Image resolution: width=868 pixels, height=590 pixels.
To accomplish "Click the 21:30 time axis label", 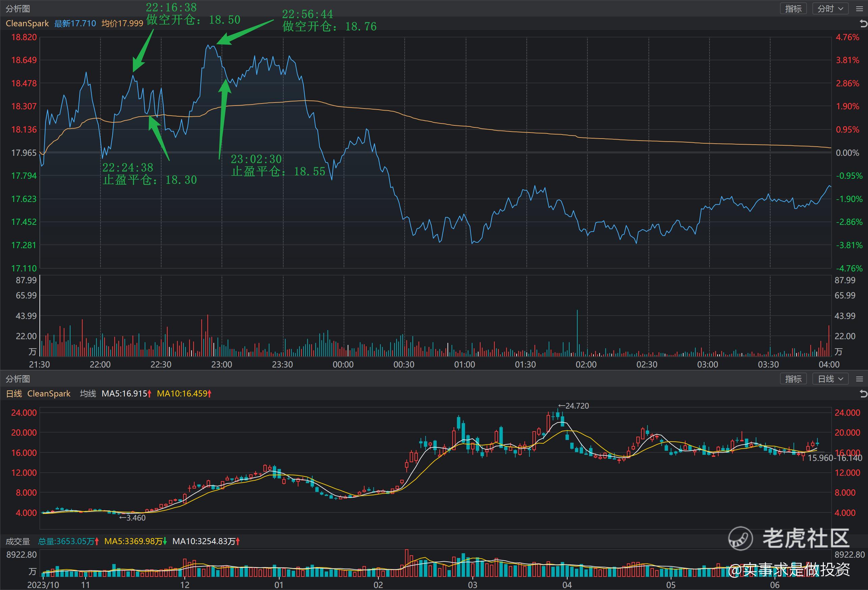I will [x=39, y=364].
